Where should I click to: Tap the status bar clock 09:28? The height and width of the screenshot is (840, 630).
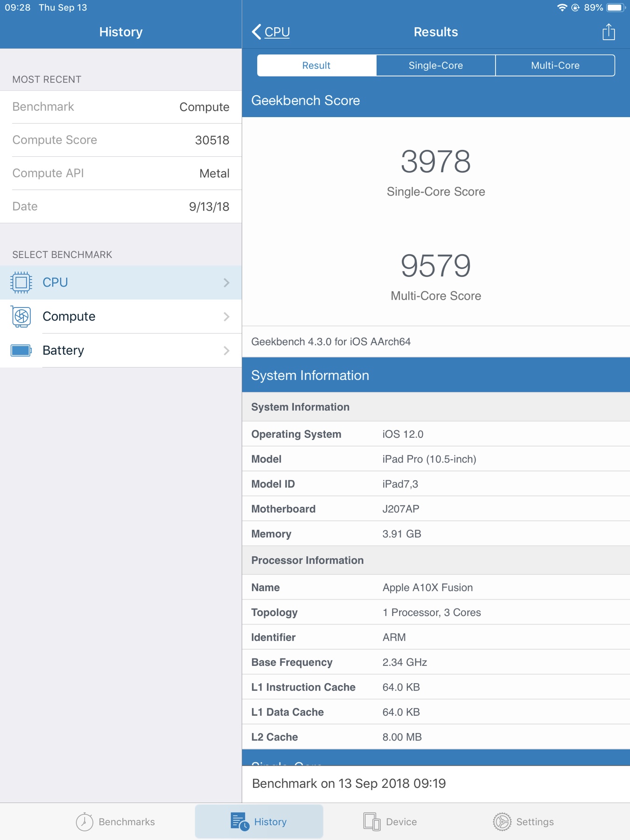(18, 7)
